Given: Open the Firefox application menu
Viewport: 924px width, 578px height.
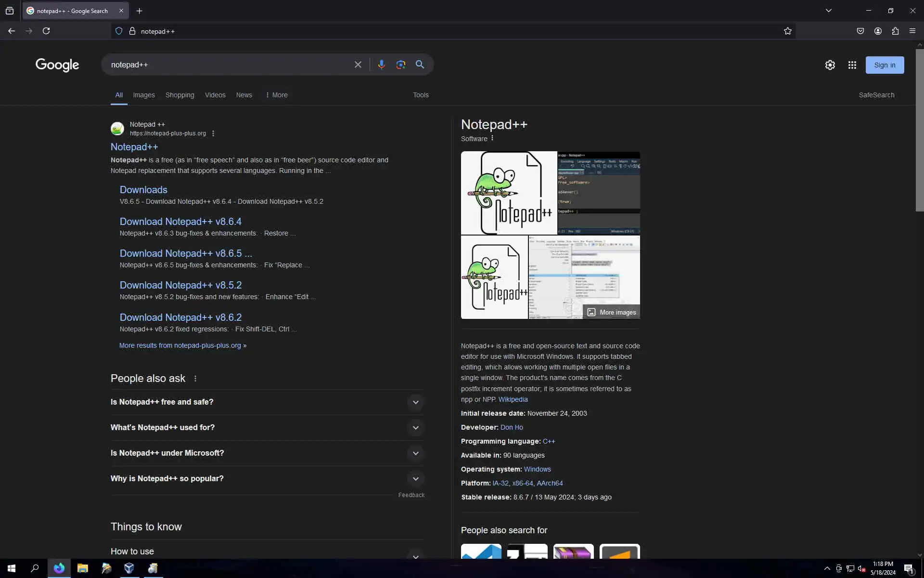Looking at the screenshot, I should [x=912, y=31].
